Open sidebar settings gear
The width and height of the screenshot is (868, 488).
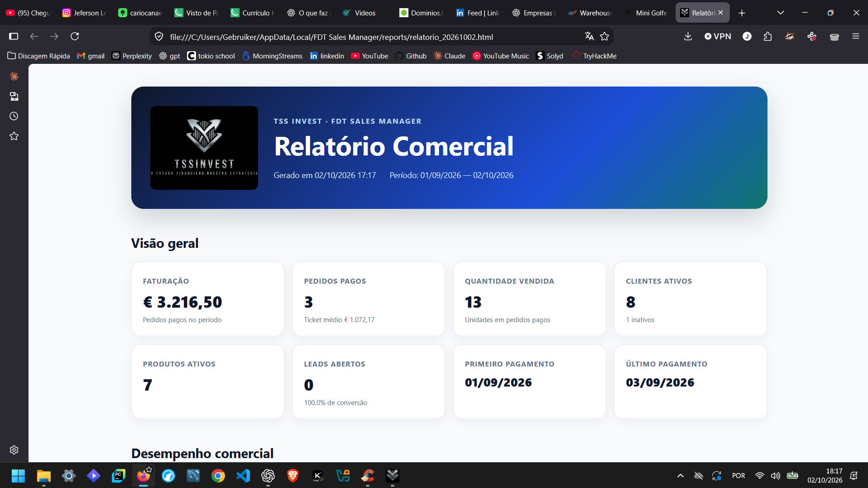[x=14, y=450]
